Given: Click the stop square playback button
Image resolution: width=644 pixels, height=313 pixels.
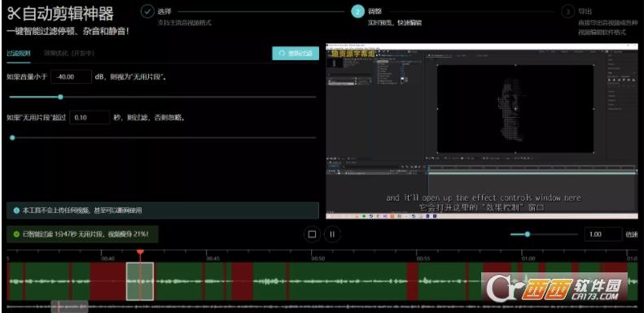Looking at the screenshot, I should 312,234.
